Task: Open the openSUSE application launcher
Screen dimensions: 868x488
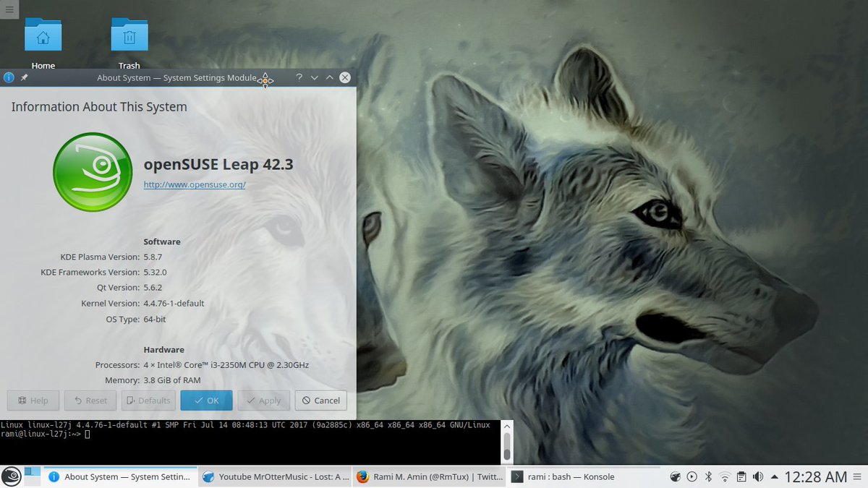Action: click(x=11, y=476)
